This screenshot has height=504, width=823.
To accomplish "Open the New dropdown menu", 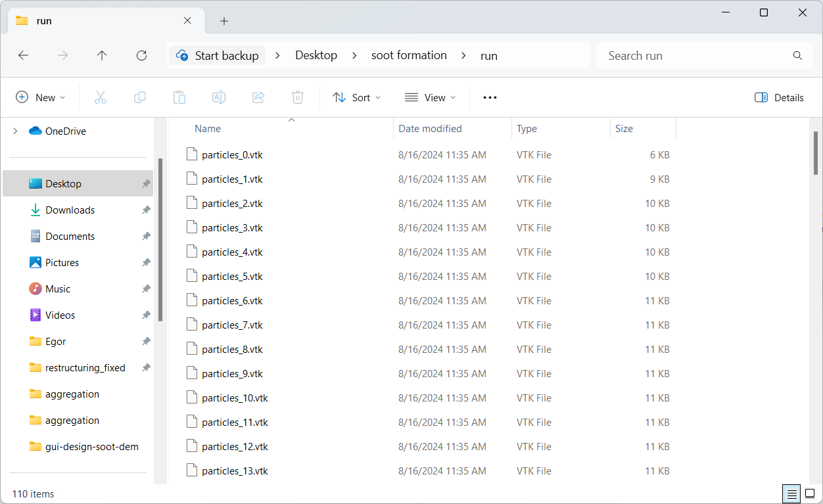I will 41,97.
